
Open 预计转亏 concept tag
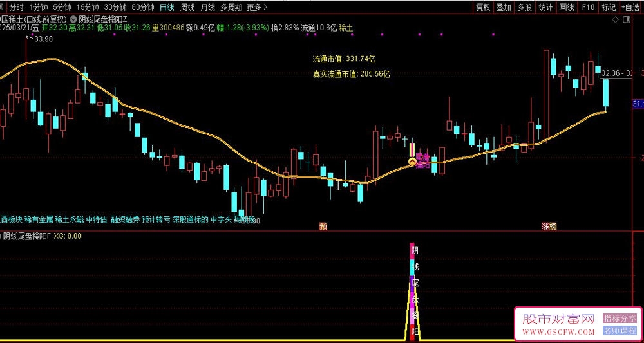coord(156,219)
